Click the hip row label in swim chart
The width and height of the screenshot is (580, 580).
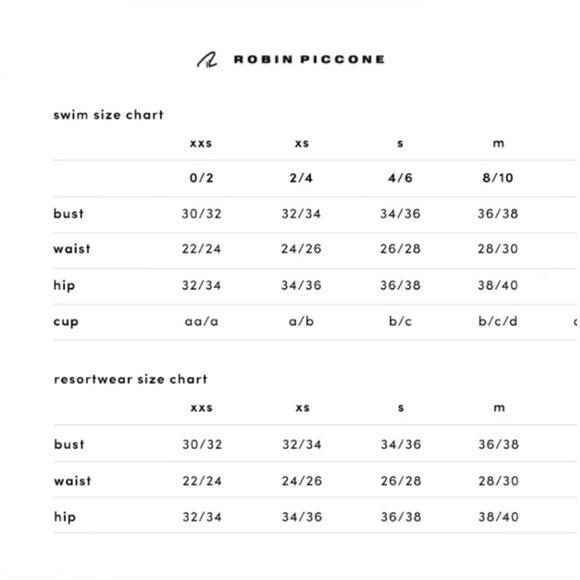coord(64,286)
